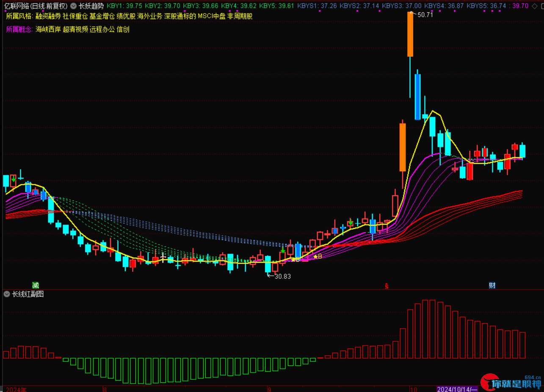
Task: Click the KBYS5: 36.74 value
Action: click(x=486, y=6)
